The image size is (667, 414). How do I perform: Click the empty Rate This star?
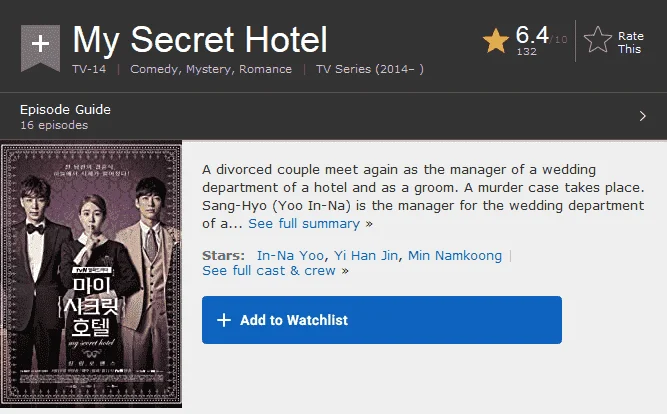[x=598, y=40]
